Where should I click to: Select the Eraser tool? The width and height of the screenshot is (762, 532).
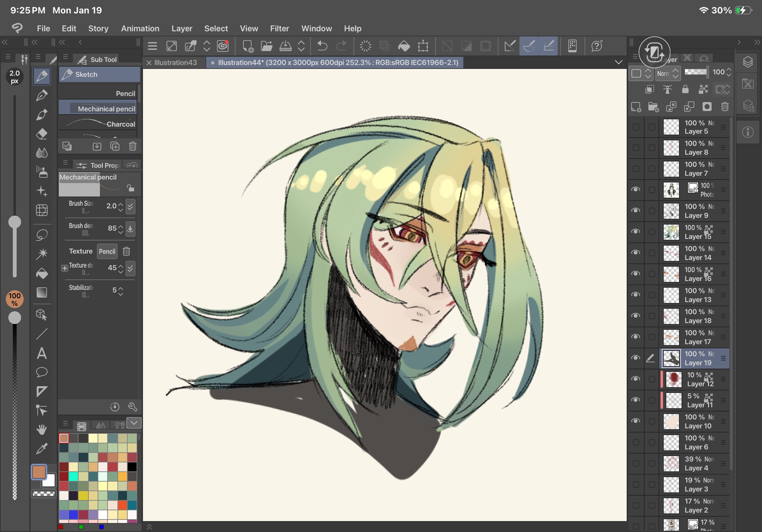point(42,134)
